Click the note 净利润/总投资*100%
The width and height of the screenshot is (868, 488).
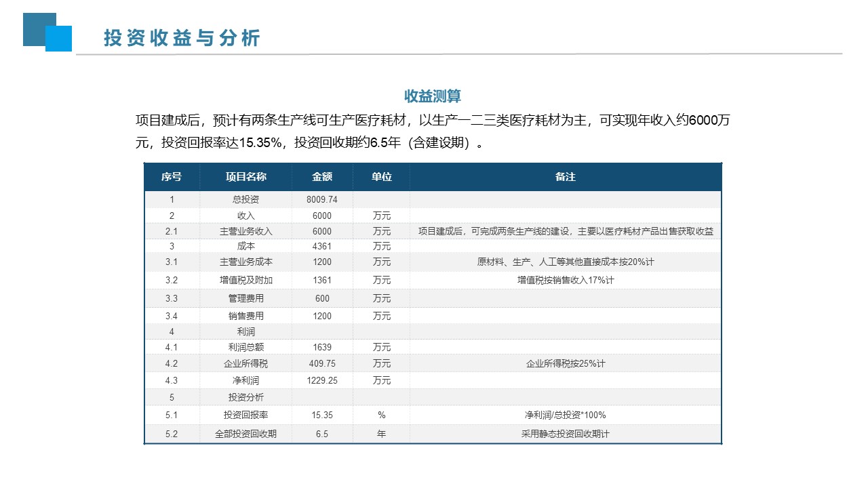point(566,415)
